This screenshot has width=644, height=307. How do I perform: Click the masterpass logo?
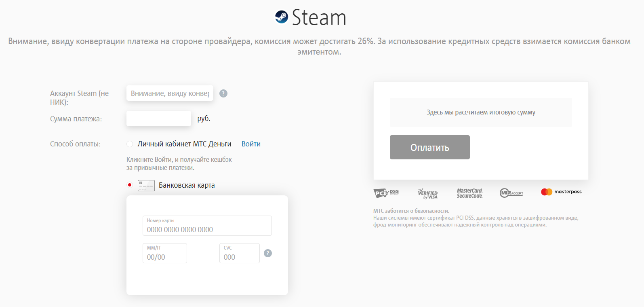562,192
